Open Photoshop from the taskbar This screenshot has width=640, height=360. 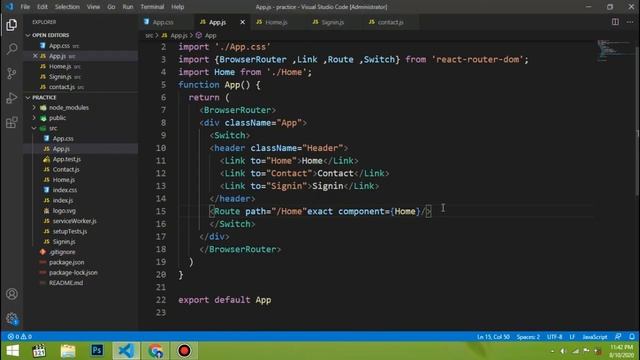point(97,351)
